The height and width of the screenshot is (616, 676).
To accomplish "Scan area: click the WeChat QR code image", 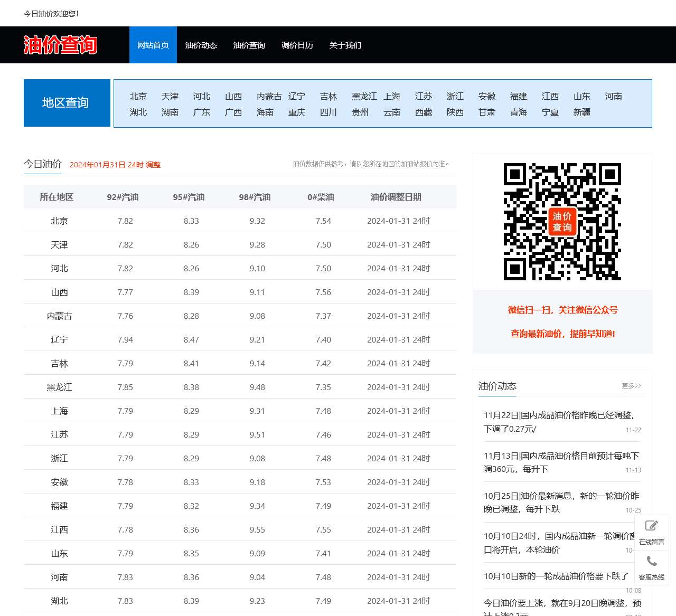I will [x=562, y=221].
